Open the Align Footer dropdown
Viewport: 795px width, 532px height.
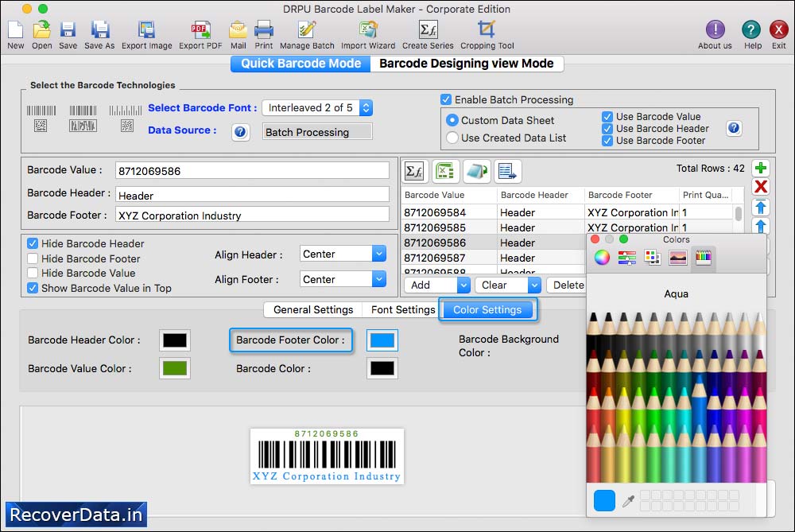[x=343, y=279]
